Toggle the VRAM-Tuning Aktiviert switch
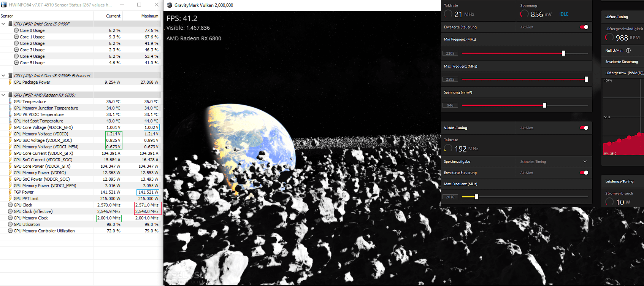 584,128
